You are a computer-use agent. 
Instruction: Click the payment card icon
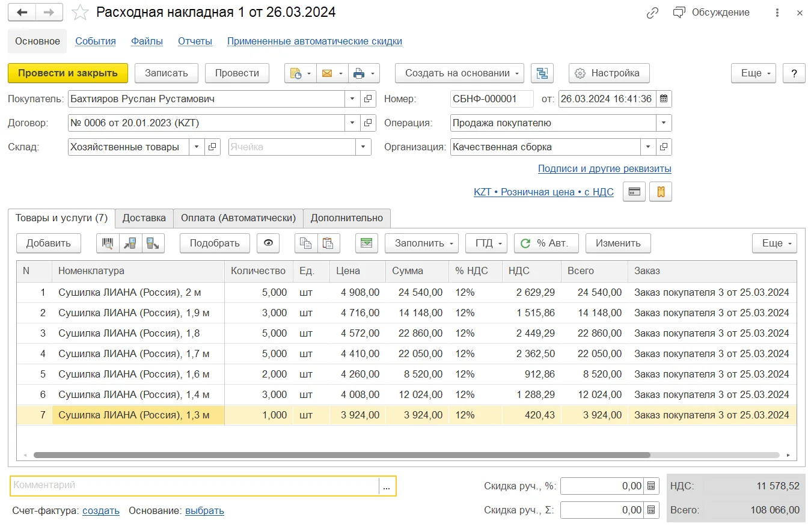(x=634, y=192)
